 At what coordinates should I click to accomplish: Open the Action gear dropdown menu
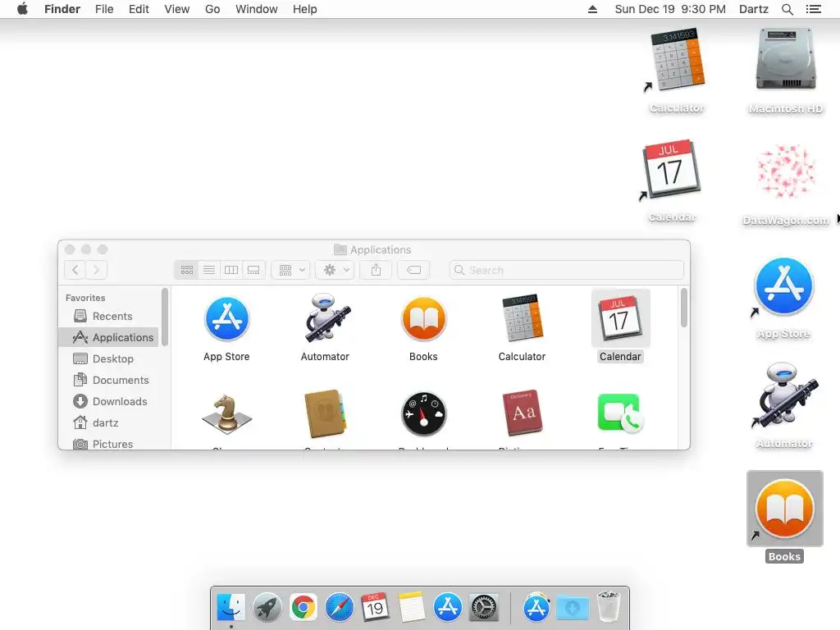click(x=335, y=270)
